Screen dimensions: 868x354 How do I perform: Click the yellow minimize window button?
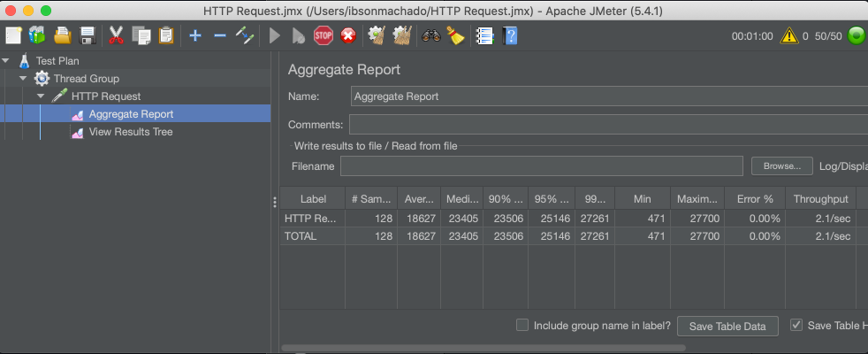[x=28, y=11]
